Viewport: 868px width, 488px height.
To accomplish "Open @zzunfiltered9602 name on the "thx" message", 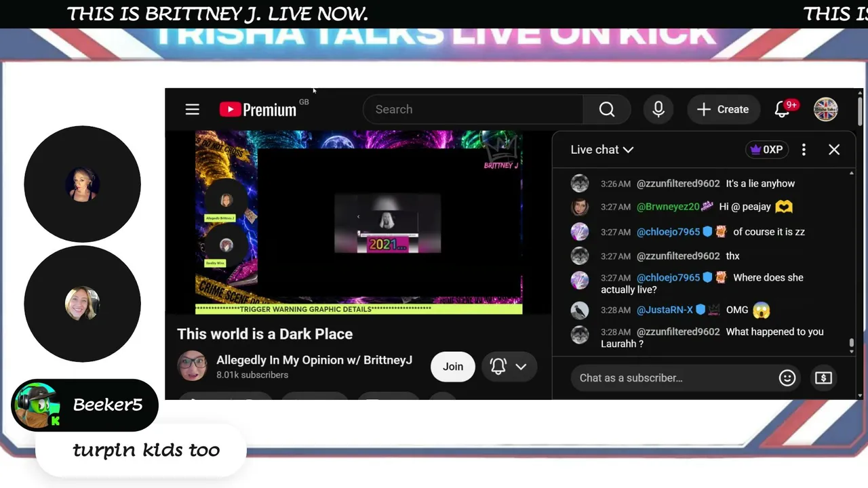I will (678, 256).
